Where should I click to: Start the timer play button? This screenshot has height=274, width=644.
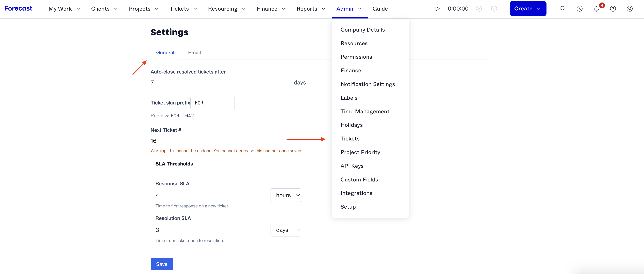[437, 9]
